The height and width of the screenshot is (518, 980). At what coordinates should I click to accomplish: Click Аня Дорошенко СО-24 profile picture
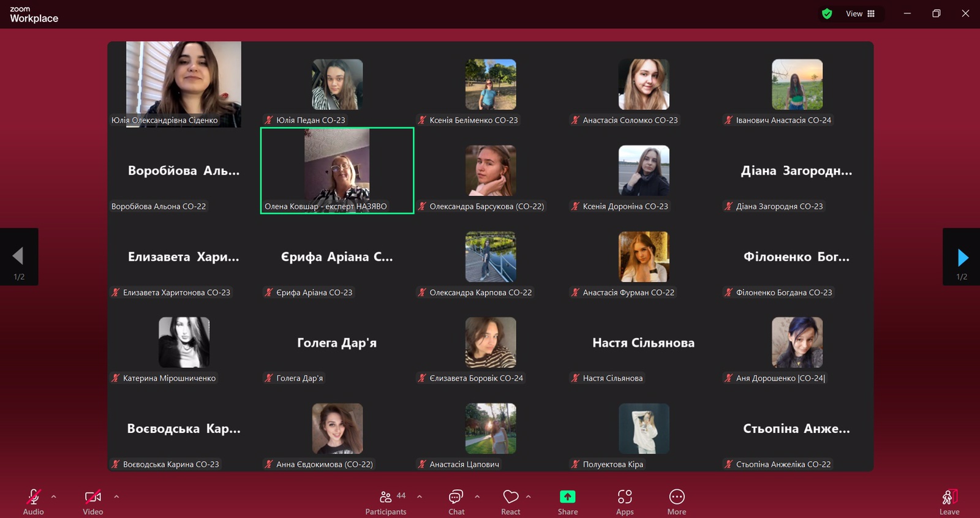(x=797, y=342)
